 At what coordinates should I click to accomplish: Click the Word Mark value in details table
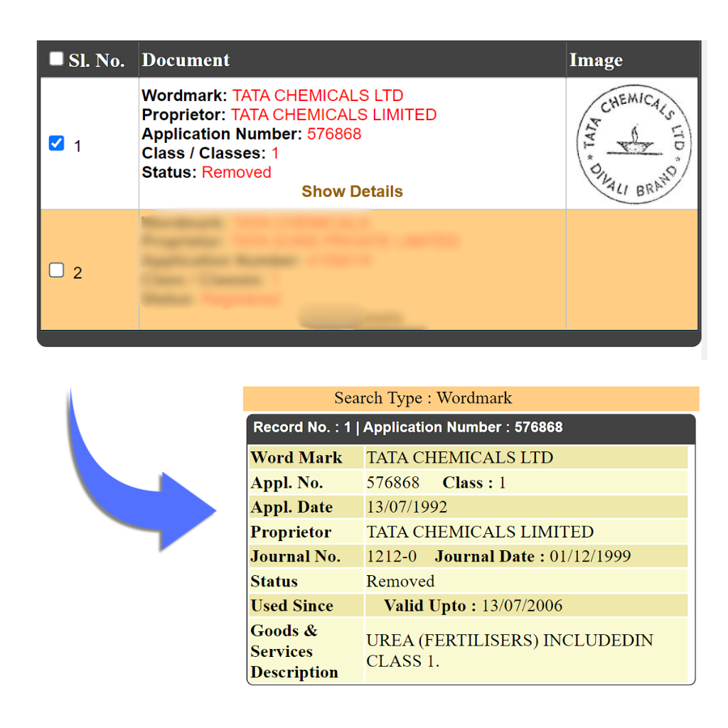coord(459,457)
